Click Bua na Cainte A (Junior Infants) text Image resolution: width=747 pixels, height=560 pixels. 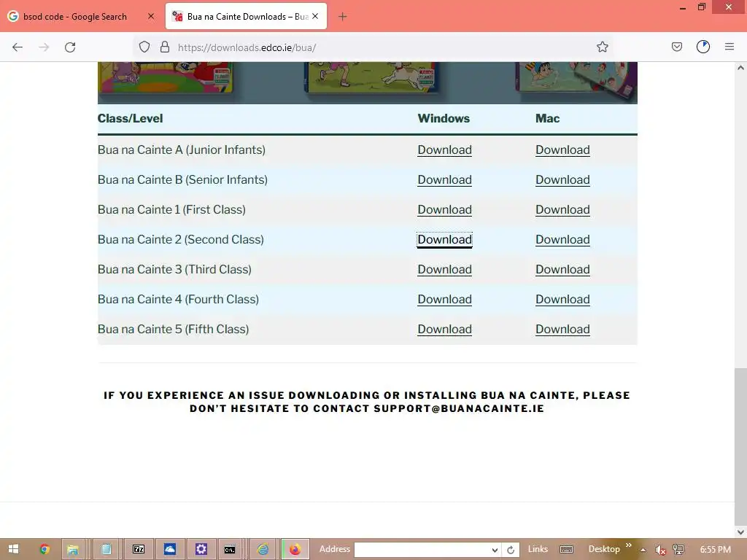182,150
